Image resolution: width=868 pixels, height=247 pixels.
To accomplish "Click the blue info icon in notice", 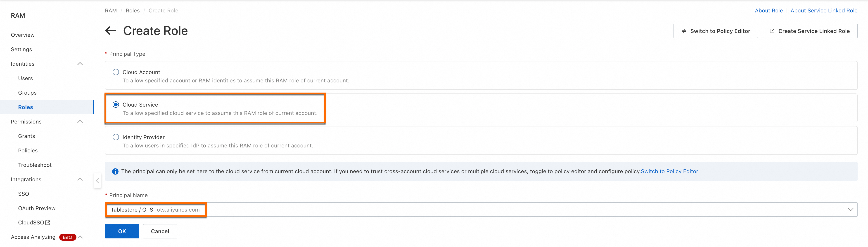I will [x=115, y=172].
